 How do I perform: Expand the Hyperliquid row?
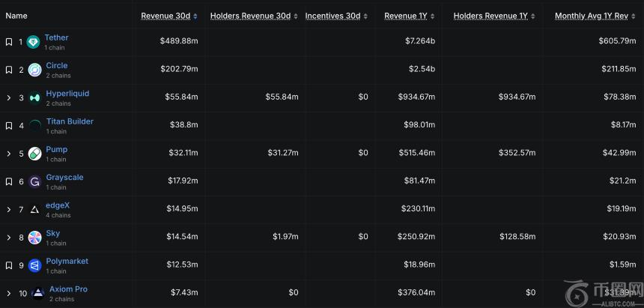[9, 97]
